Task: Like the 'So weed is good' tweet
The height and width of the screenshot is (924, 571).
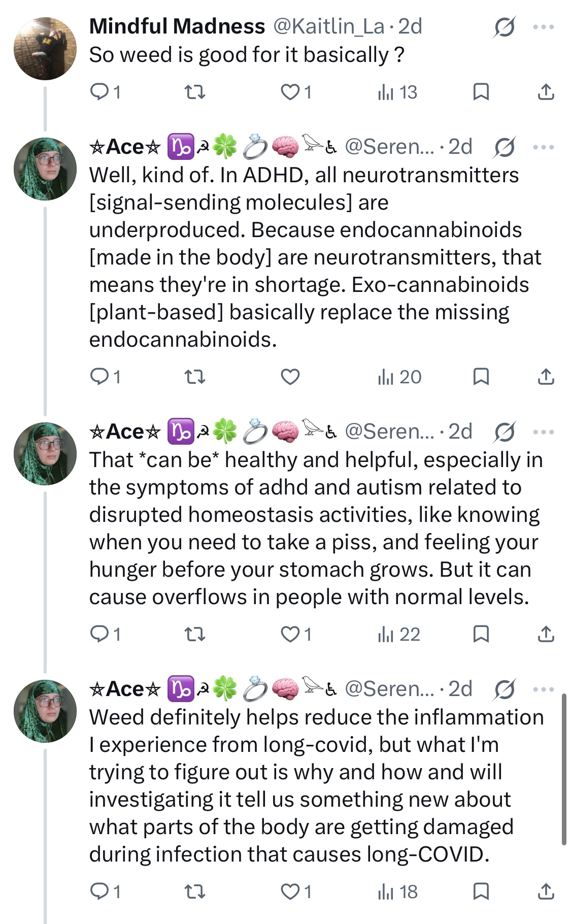Action: (x=296, y=92)
